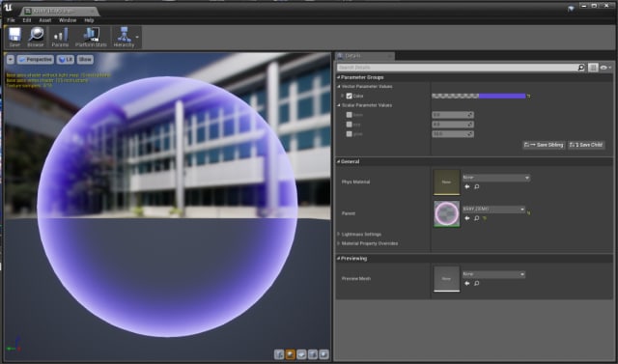This screenshot has width=618, height=364.
Task: Open the Help menu
Action: coord(89,20)
